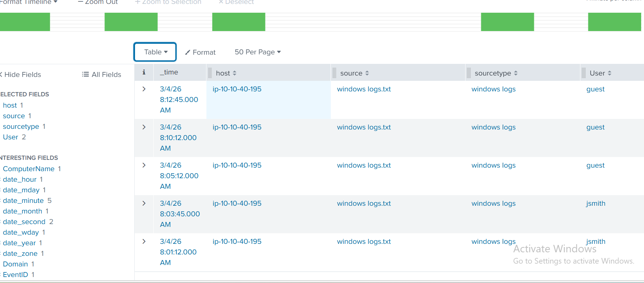Click the info column icon
644x283 pixels.
(x=144, y=72)
